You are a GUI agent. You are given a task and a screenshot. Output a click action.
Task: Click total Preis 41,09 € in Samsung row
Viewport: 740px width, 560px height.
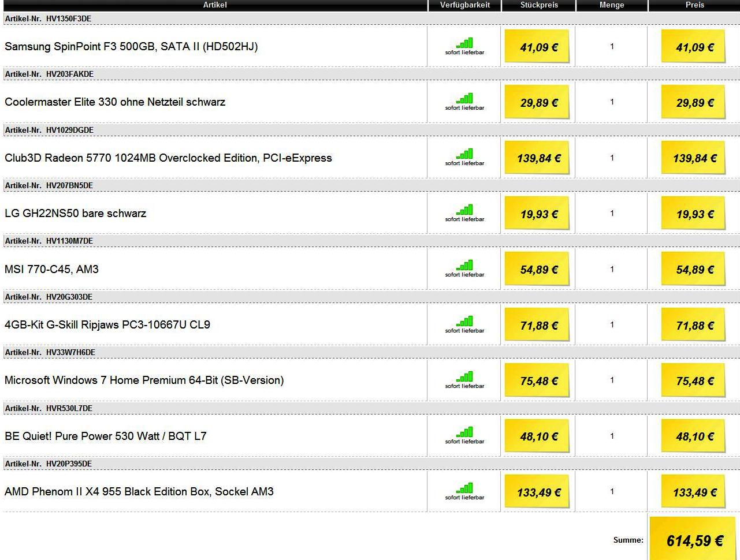coord(693,47)
